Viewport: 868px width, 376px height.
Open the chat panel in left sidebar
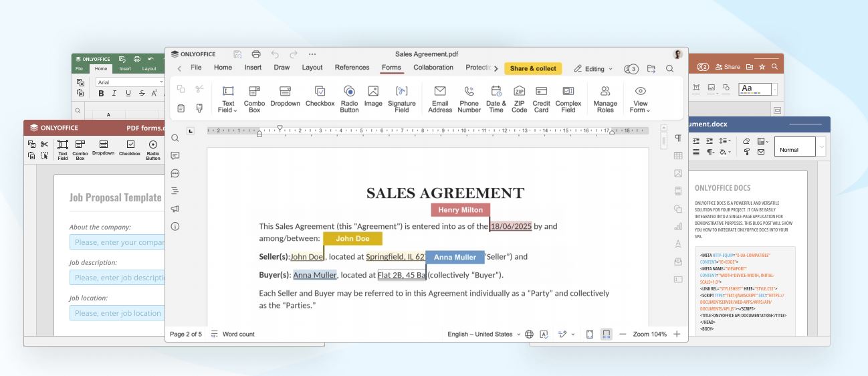coord(175,173)
